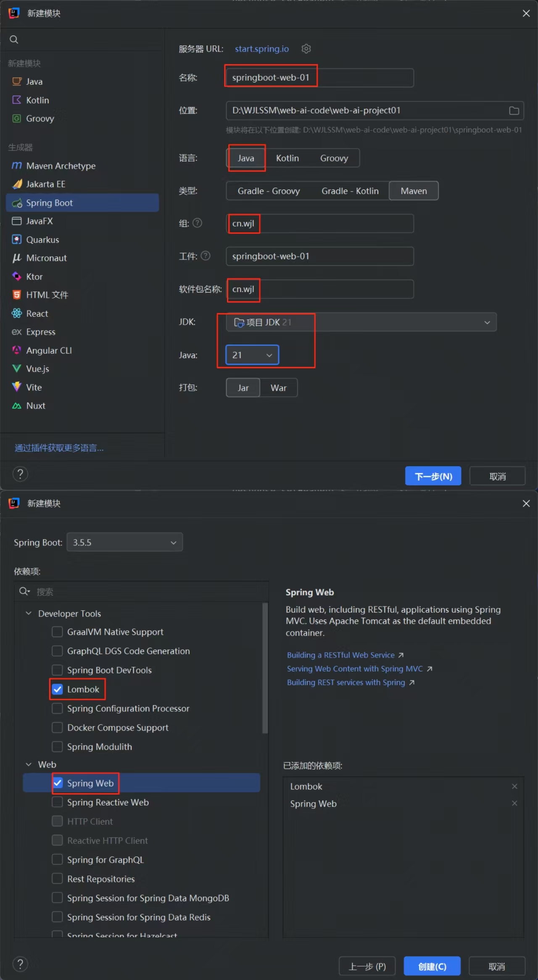
Task: Click 下一步(N) next button
Action: point(433,476)
